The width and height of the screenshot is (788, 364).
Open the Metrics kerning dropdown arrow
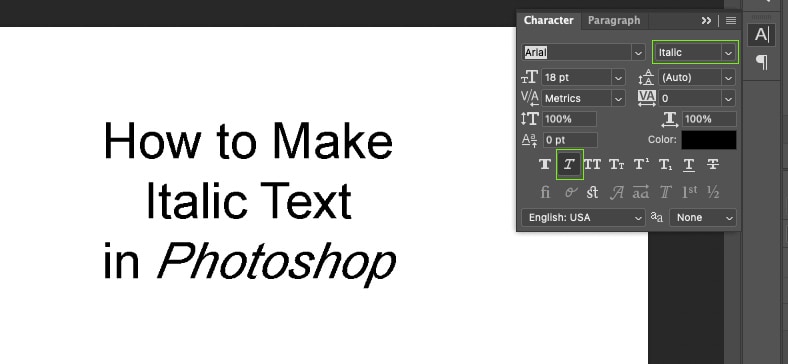[x=618, y=99]
